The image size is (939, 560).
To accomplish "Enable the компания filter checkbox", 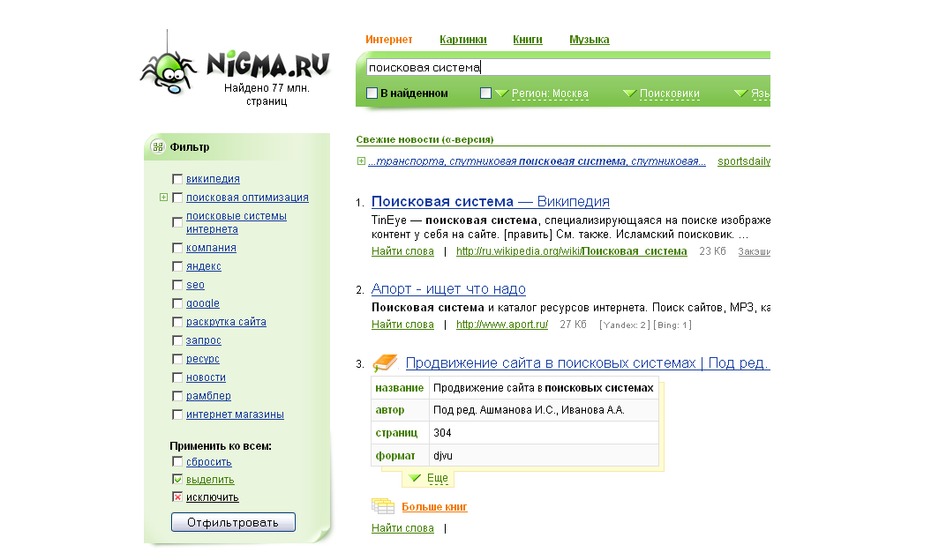I will 177,248.
